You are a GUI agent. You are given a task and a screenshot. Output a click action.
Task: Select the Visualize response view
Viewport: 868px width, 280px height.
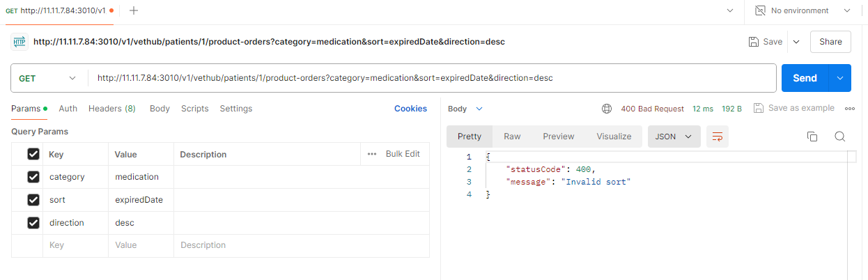[614, 137]
